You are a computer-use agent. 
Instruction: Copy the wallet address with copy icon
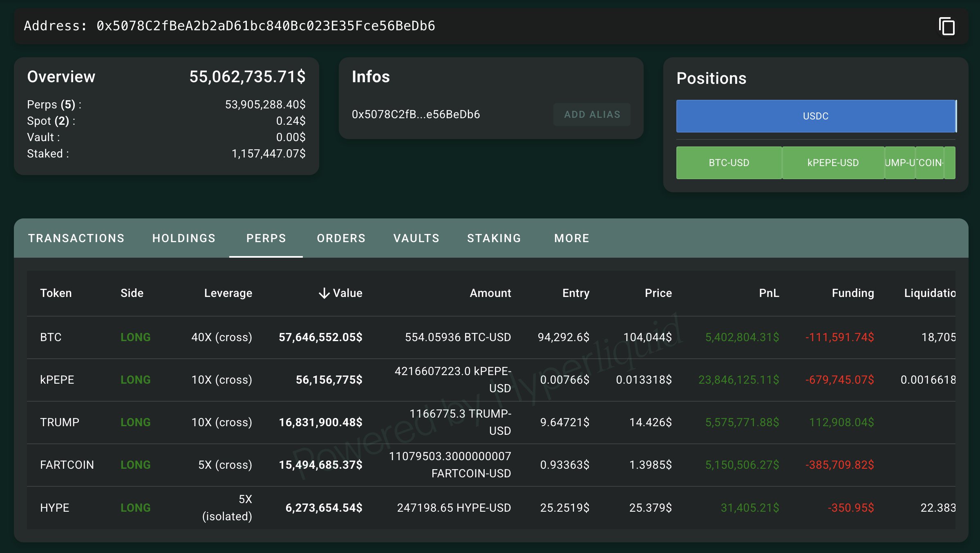[946, 26]
